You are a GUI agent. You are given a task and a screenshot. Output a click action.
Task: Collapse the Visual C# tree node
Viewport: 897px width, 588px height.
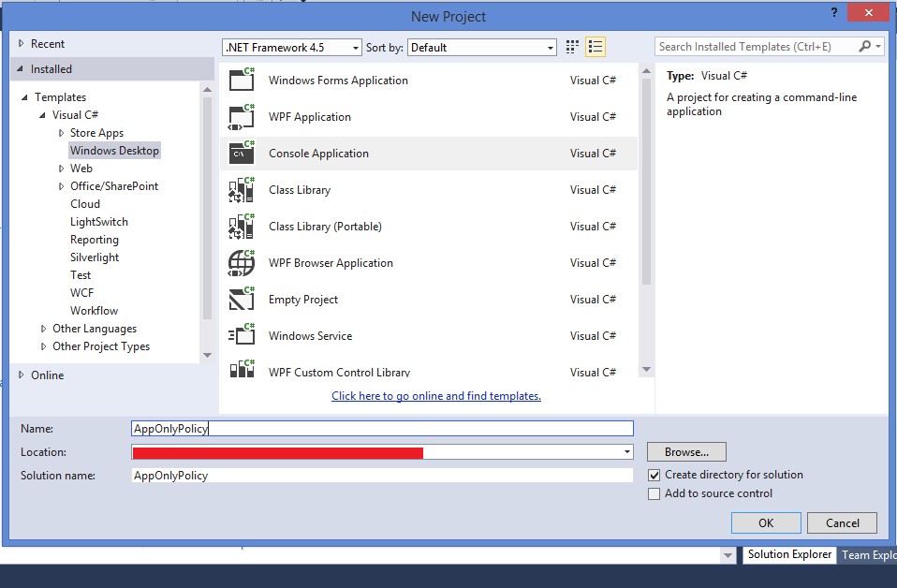point(42,115)
